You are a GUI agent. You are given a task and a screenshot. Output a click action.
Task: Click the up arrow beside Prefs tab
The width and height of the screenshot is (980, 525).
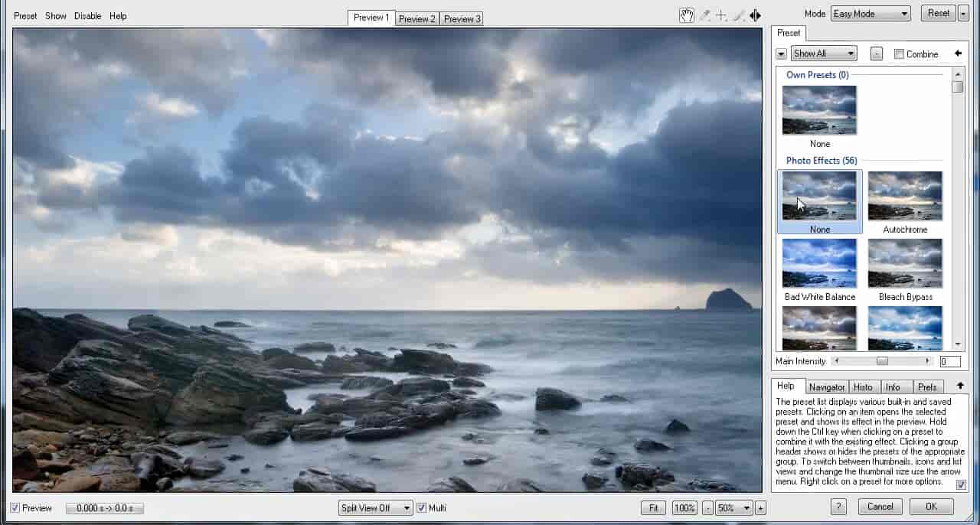(x=960, y=386)
